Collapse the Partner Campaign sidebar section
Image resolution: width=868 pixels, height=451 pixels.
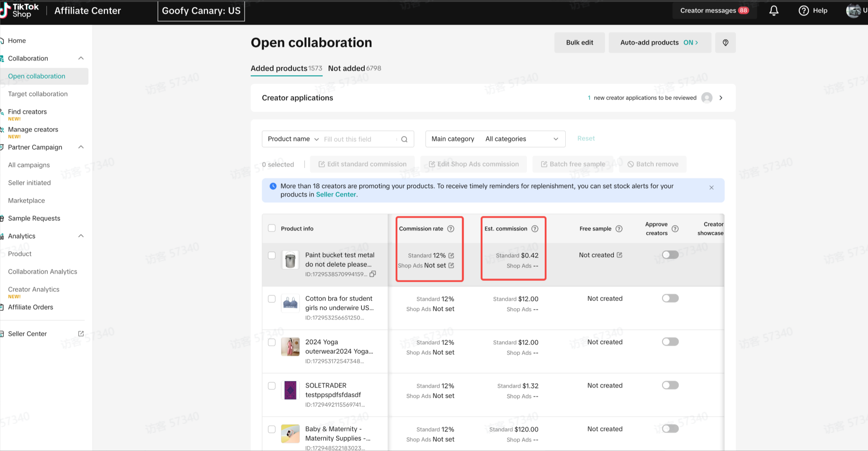point(81,147)
